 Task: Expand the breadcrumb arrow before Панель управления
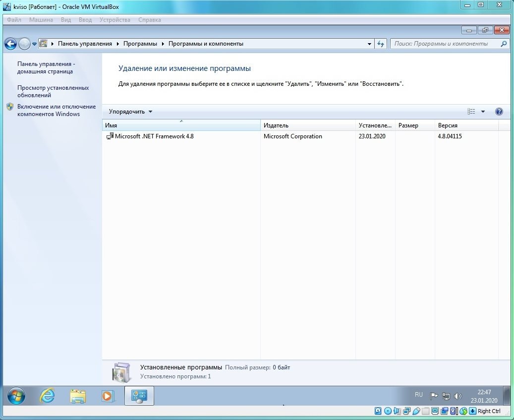pos(53,44)
